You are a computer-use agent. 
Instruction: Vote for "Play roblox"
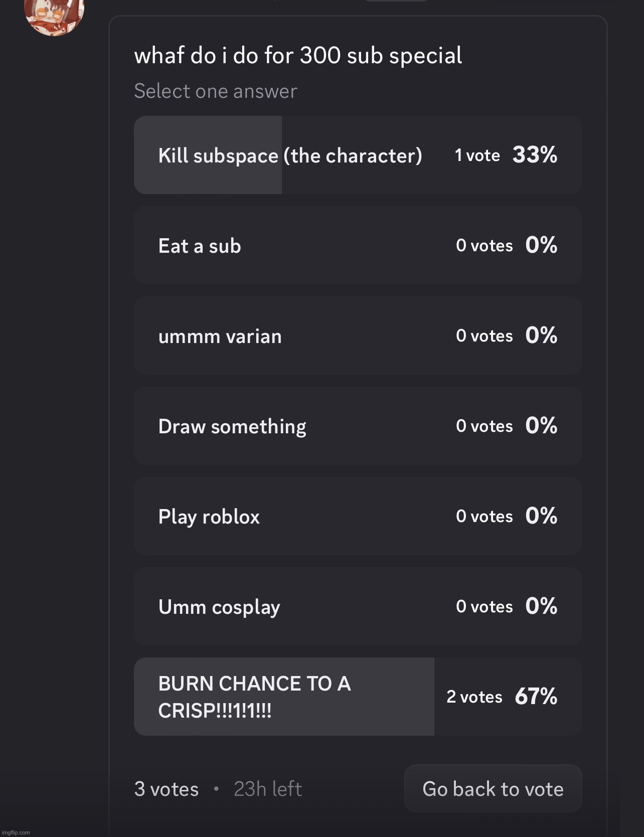tap(357, 516)
